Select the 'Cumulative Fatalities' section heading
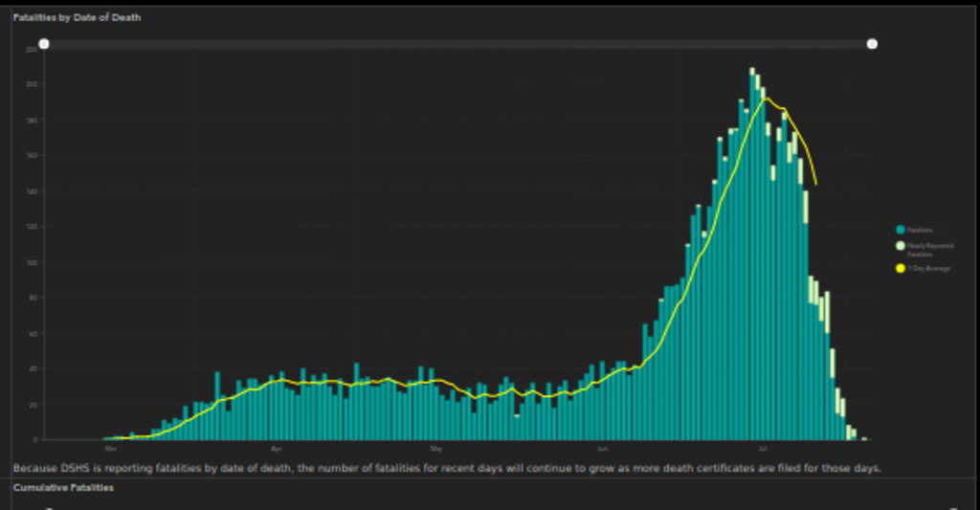Viewport: 980px width, 510px height. pos(63,488)
